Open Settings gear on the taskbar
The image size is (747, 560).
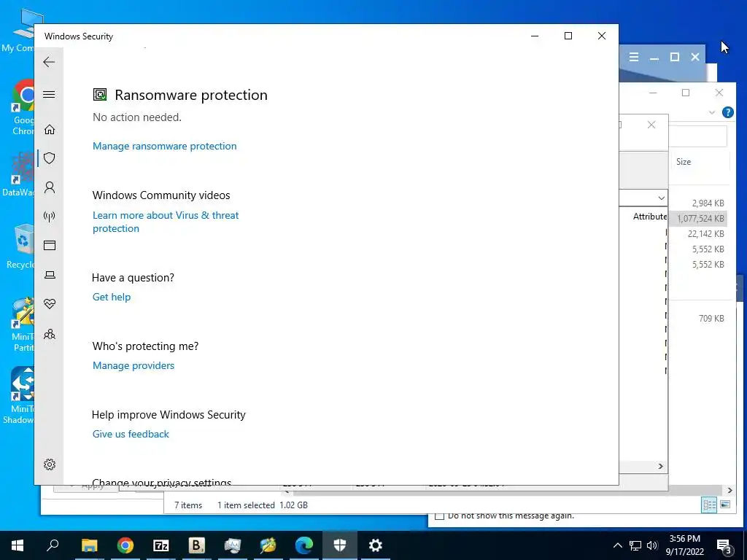click(376, 545)
